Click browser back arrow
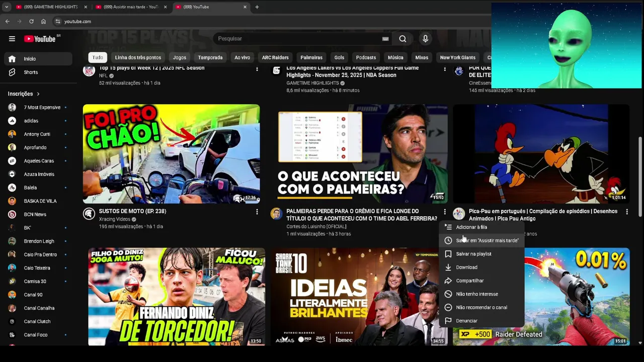 click(7, 22)
